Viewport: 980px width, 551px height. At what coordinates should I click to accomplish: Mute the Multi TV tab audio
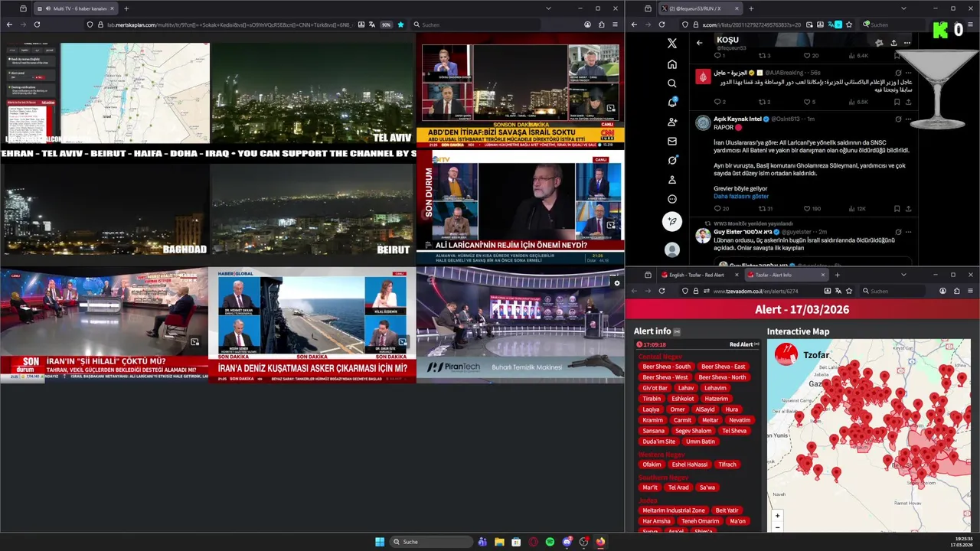coord(47,8)
